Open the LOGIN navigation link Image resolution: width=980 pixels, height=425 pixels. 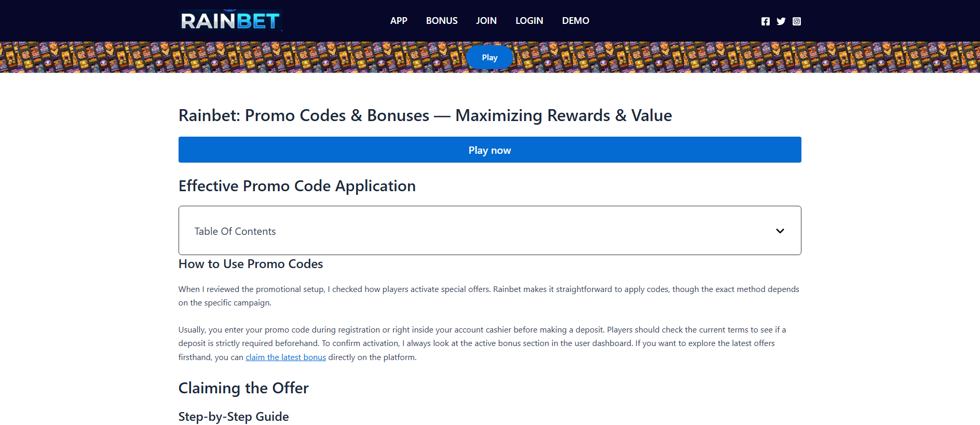tap(529, 21)
